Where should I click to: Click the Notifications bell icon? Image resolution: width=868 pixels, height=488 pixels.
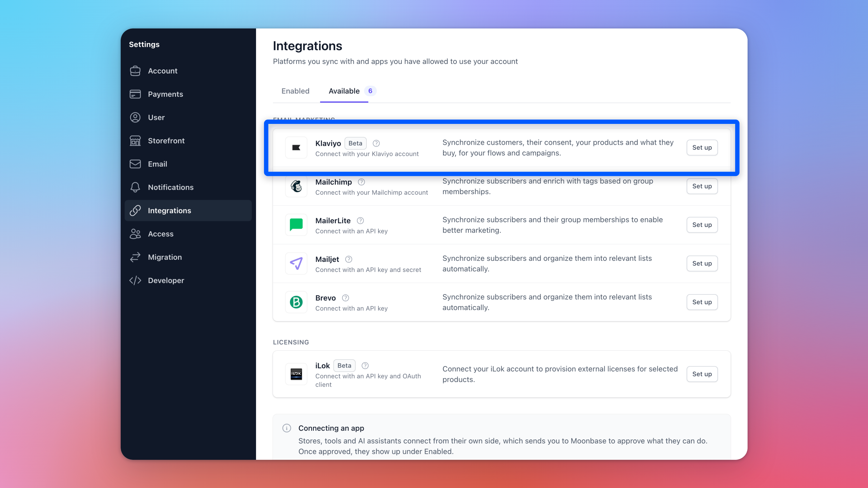(135, 187)
